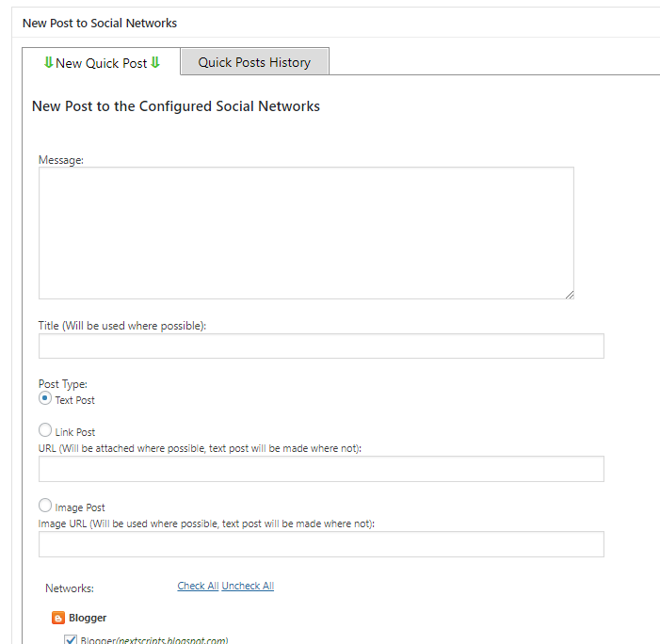Click the Link Post label text

75,432
